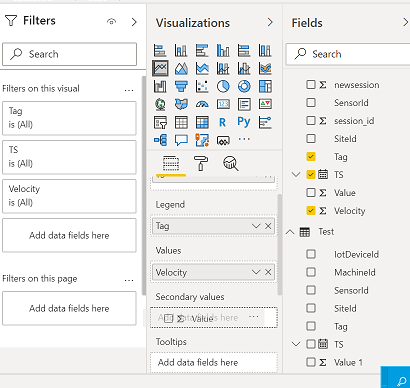The height and width of the screenshot is (388, 410).
Task: Switch to the Analytics magnifier tab
Action: coord(230,163)
